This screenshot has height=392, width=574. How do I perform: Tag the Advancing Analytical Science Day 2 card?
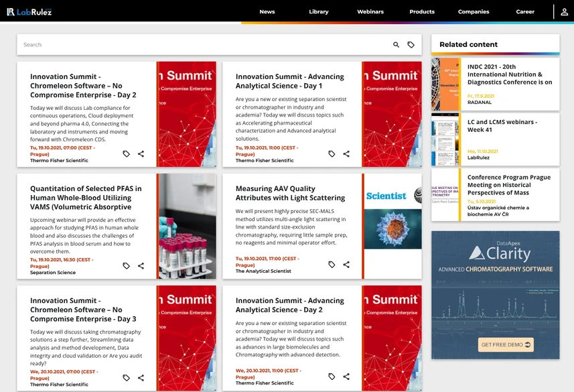(332, 376)
